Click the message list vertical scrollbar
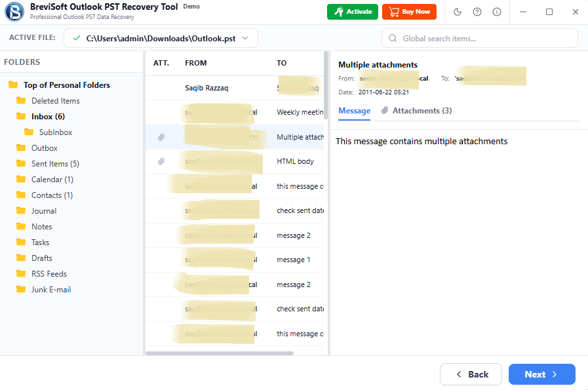 326,85
